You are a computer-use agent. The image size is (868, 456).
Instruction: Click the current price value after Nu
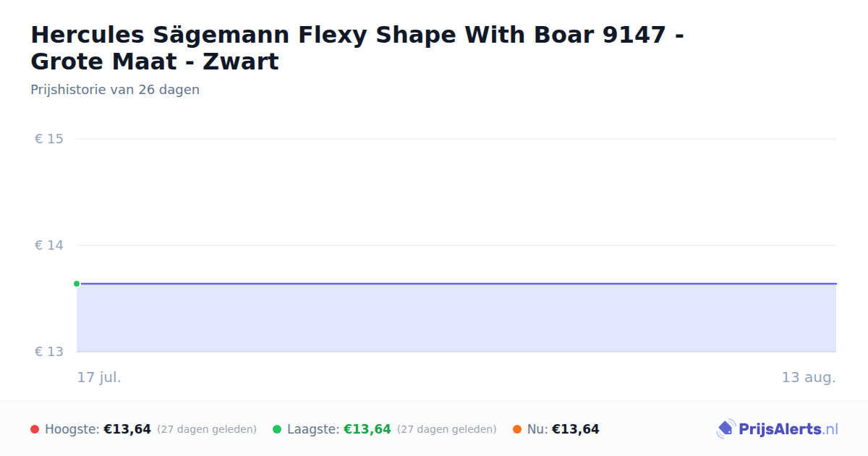pos(576,429)
